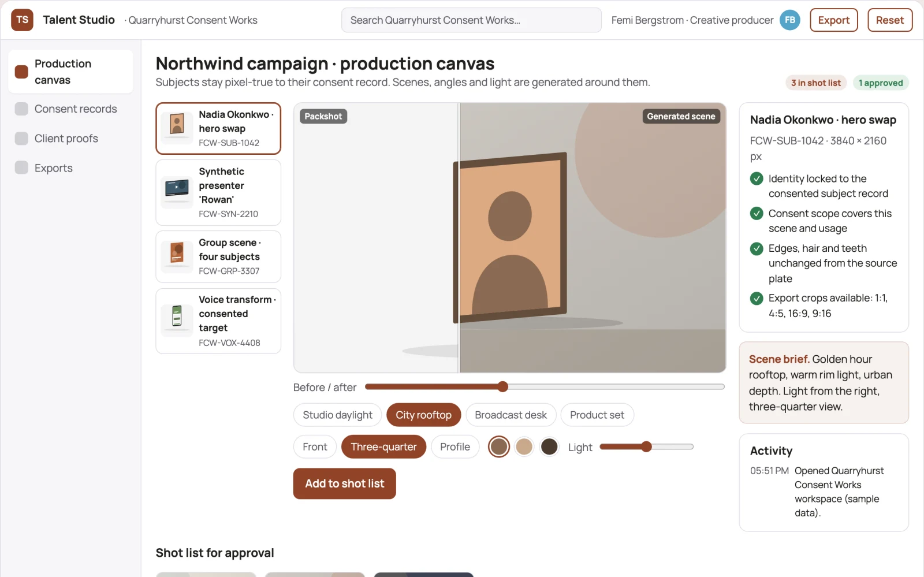The image size is (924, 577).
Task: Select the City rooftop scene chip
Action: (423, 415)
